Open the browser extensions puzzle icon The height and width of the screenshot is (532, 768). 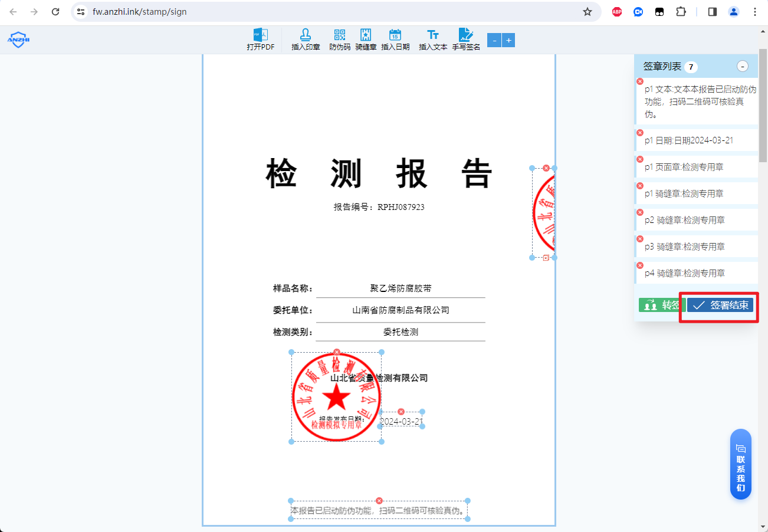click(x=680, y=11)
